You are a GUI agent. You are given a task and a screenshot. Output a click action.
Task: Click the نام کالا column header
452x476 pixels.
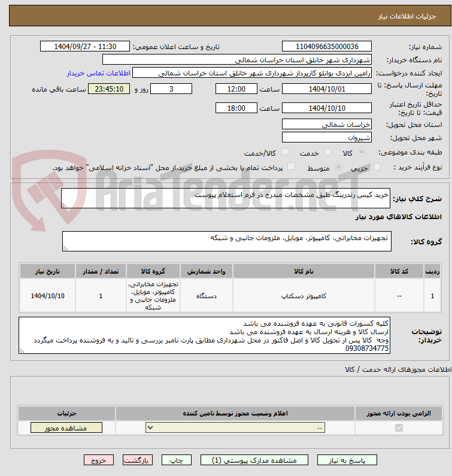[x=304, y=271]
